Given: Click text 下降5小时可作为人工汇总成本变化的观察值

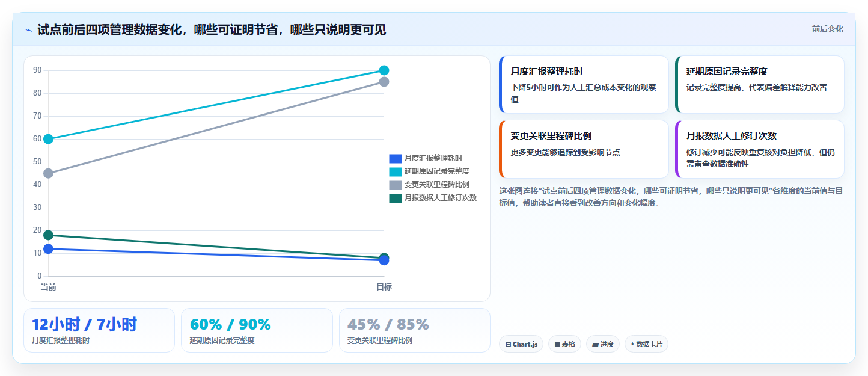Looking at the screenshot, I should pos(583,93).
